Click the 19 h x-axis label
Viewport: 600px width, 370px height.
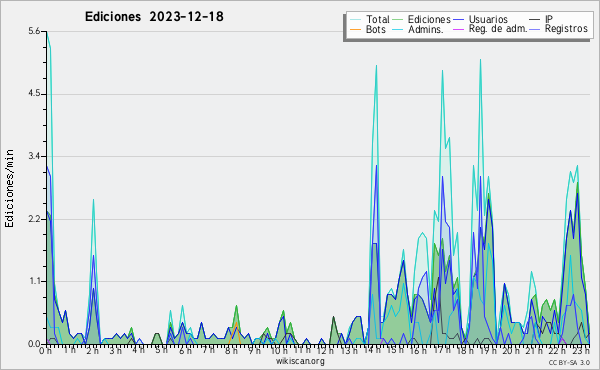pos(485,350)
